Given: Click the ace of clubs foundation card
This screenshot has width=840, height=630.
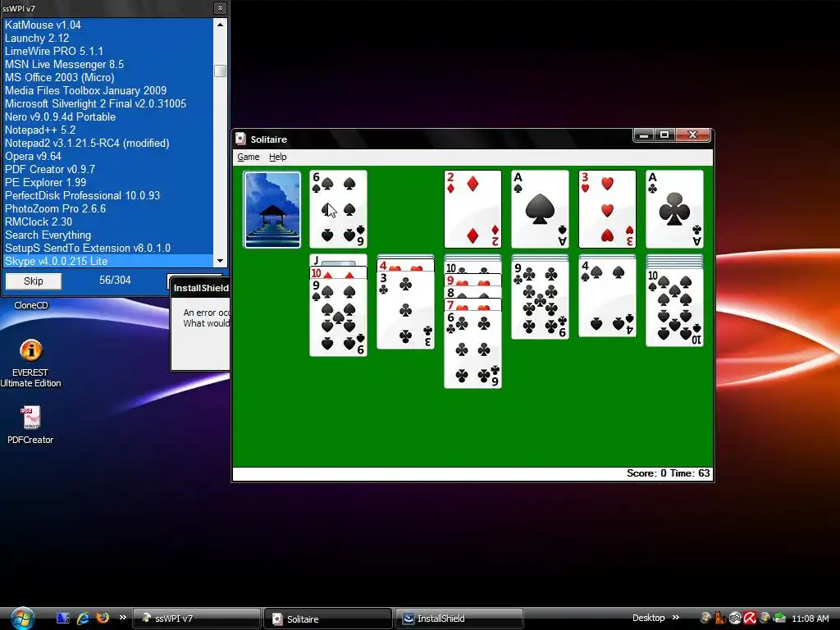Looking at the screenshot, I should coord(674,209).
